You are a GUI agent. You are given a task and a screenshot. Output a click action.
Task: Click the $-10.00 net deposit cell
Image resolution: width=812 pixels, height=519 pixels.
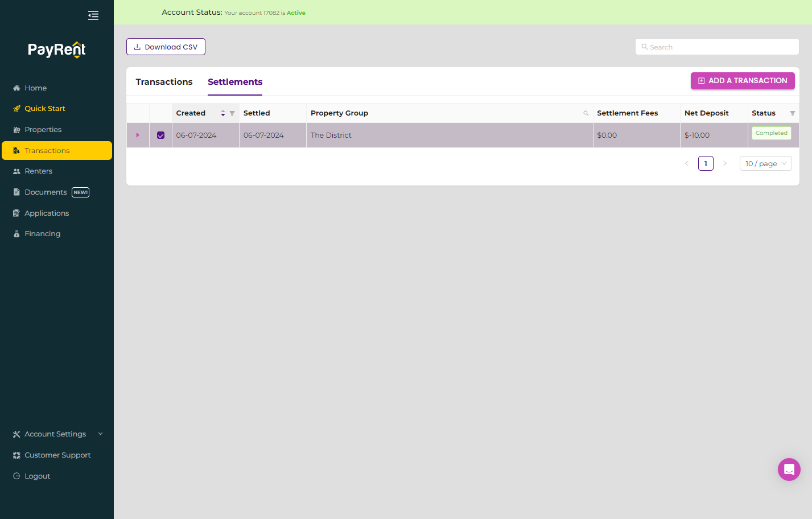(x=714, y=135)
